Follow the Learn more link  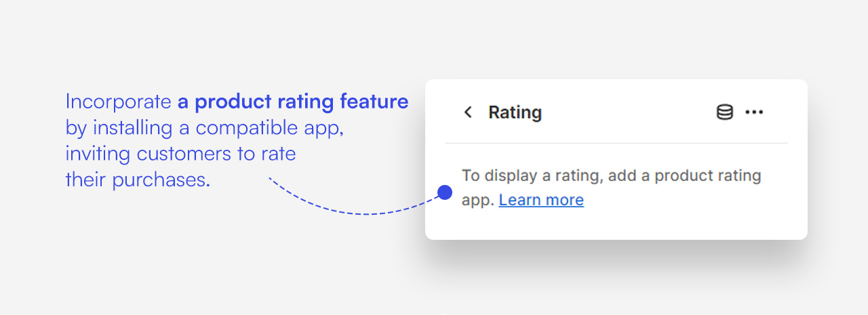[x=541, y=200]
